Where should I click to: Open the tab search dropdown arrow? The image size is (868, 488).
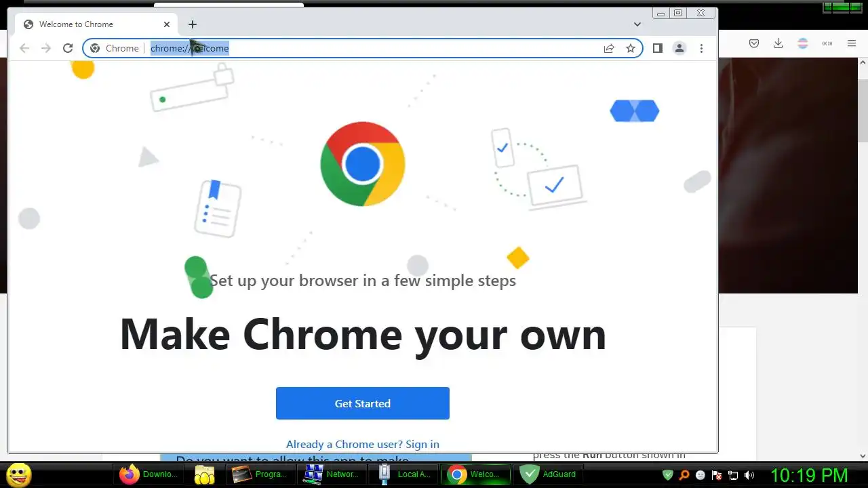click(637, 24)
